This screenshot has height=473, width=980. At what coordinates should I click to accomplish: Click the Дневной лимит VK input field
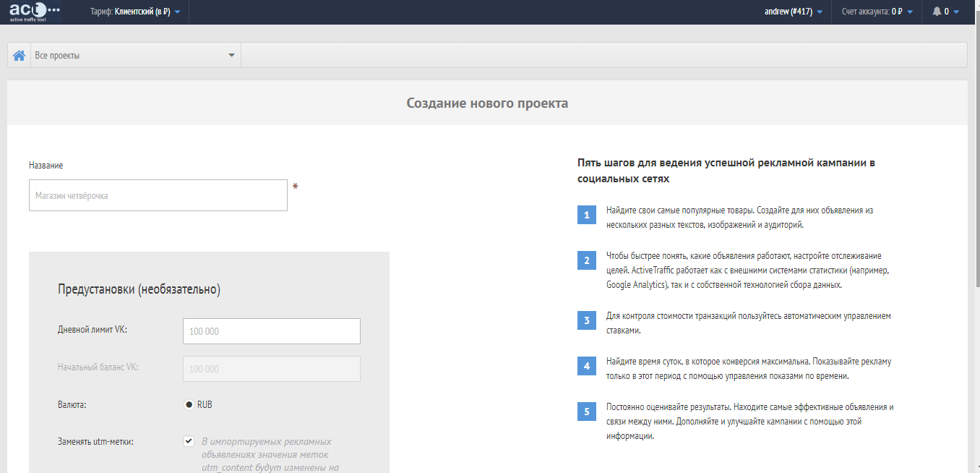pos(271,331)
